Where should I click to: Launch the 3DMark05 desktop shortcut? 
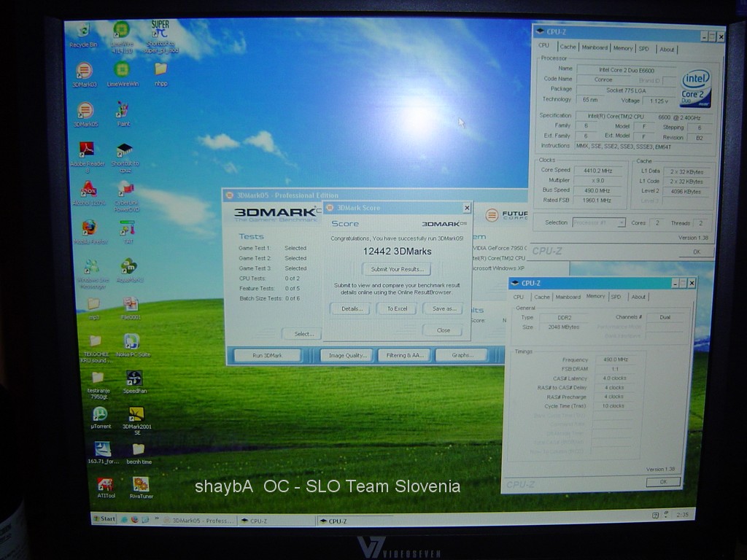(85, 114)
